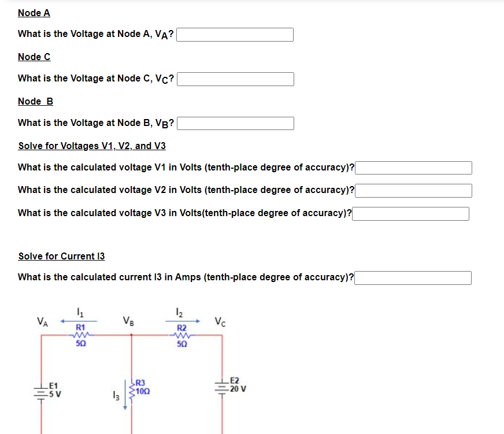Click the I3 downward current arrow

[125, 395]
